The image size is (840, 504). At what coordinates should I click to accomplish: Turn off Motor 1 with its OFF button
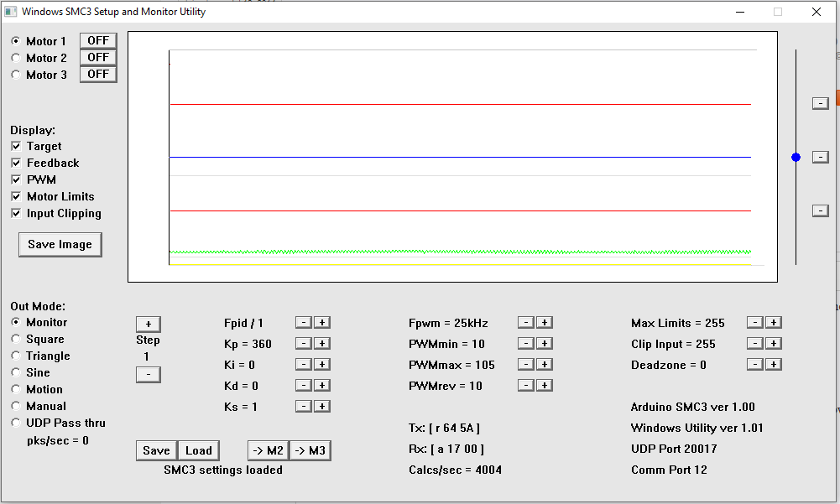tap(97, 39)
